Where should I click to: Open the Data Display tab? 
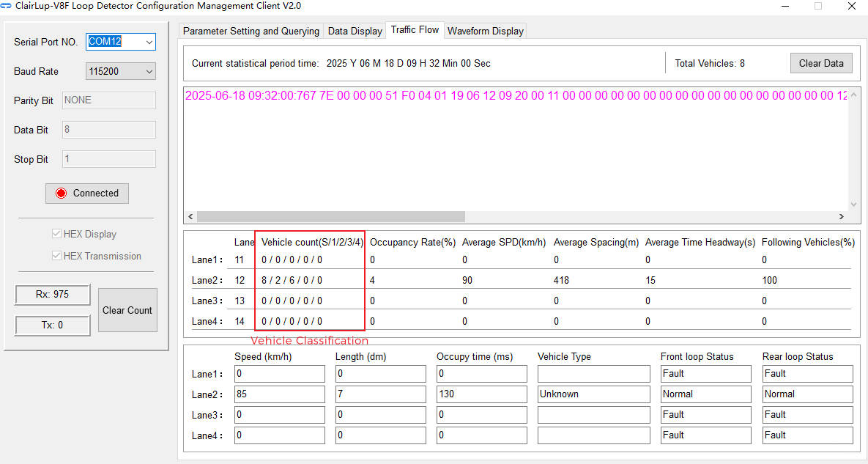pyautogui.click(x=355, y=31)
